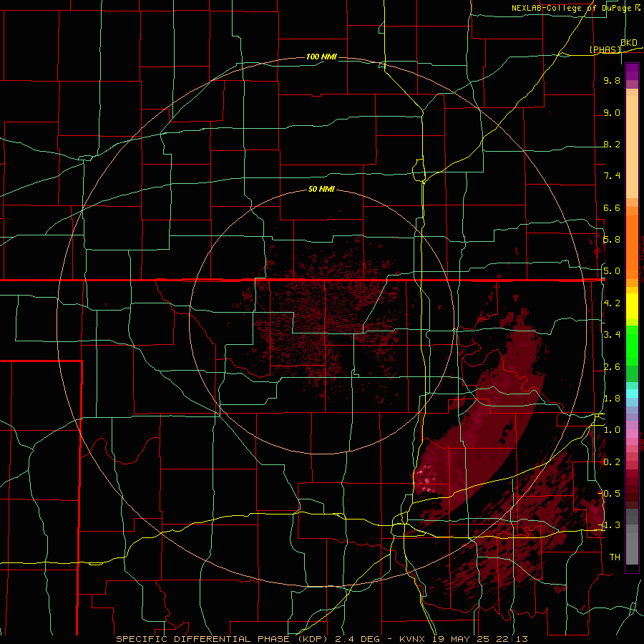Click the 3.4 scale value
The width and height of the screenshot is (644, 644).
click(612, 335)
